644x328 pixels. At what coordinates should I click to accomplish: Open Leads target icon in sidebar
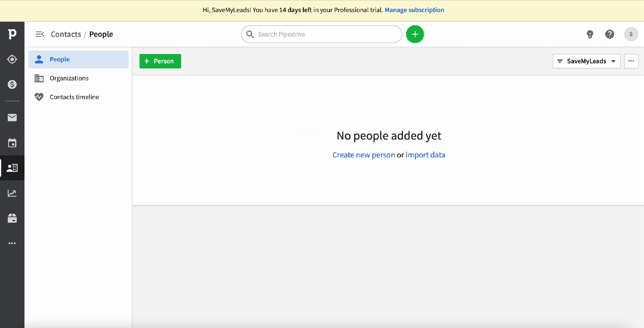click(x=12, y=59)
